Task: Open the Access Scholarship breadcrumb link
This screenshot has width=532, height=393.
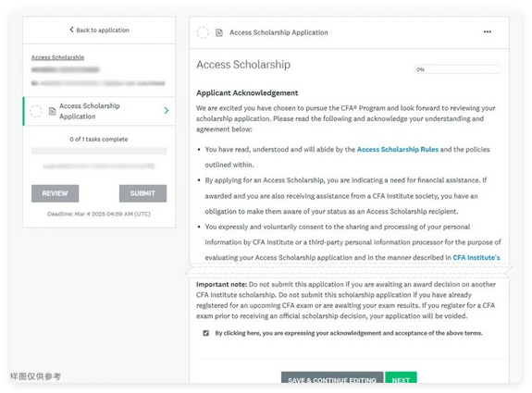Action: coord(57,57)
